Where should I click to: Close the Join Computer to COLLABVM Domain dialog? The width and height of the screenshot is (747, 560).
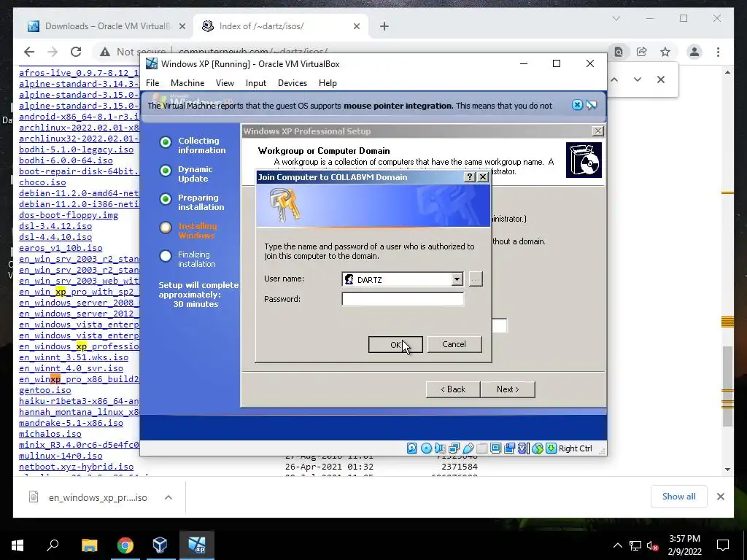(483, 177)
